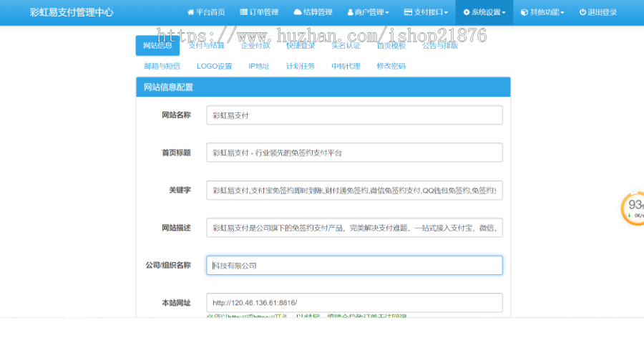Click the 网站描述 field label
The image size is (644, 343).
(176, 228)
